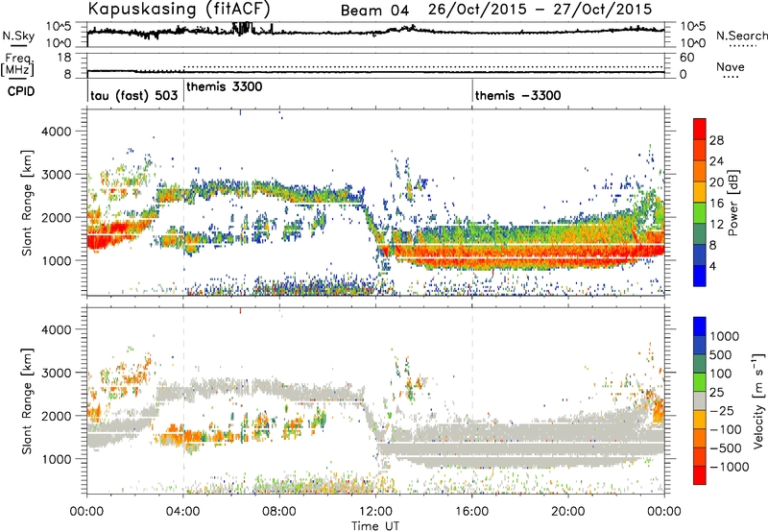Click the noisy sky-noise trace near 06:30 UT

point(243,29)
